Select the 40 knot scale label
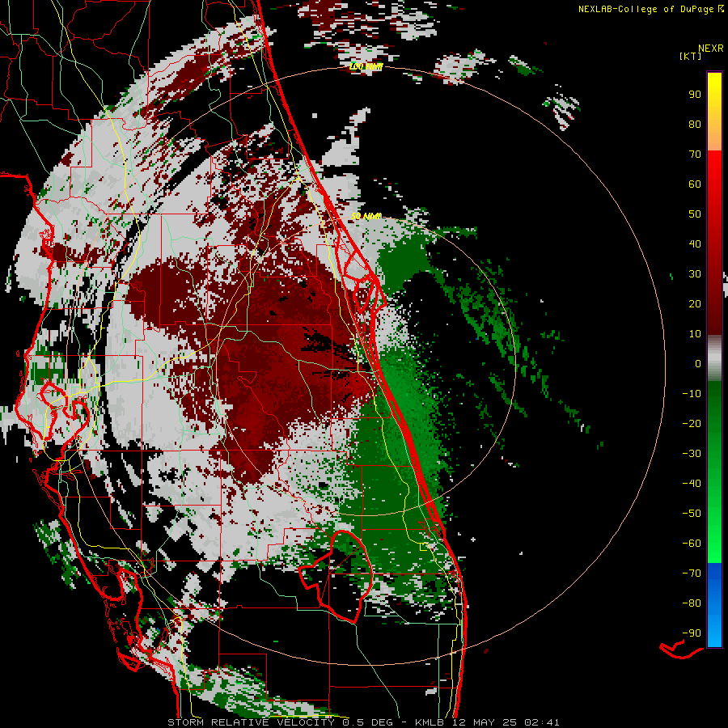This screenshot has height=728, width=728. [695, 243]
